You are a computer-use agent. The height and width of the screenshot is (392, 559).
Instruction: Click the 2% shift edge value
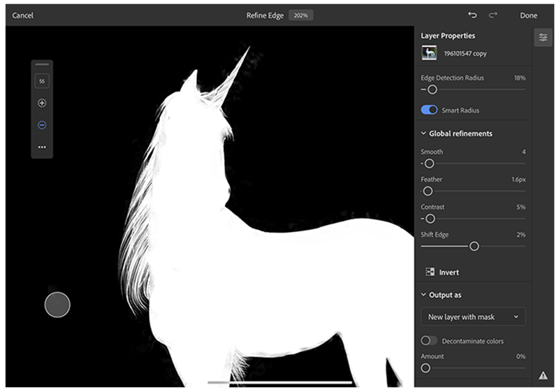coord(521,235)
